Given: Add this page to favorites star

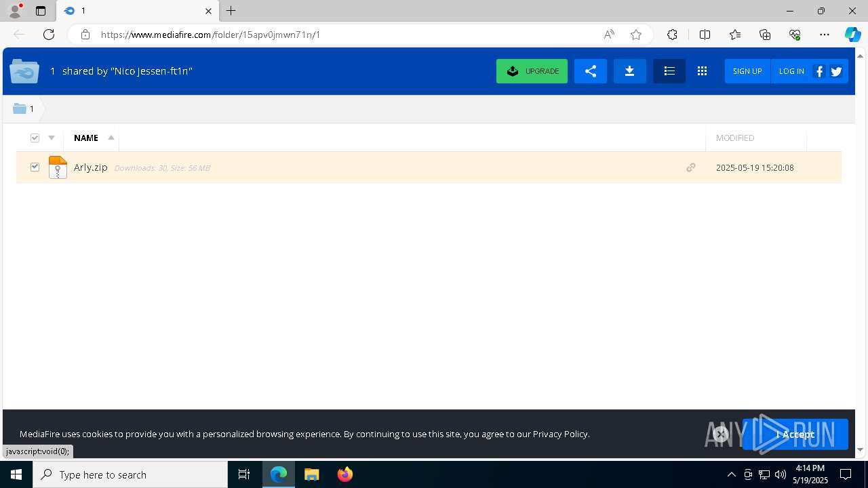Looking at the screenshot, I should click(x=636, y=35).
